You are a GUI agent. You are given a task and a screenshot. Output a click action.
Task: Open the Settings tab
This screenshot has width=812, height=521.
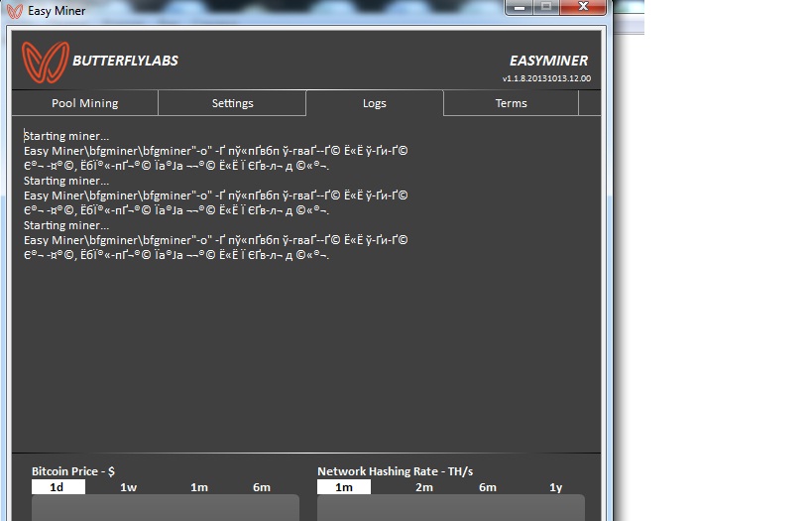click(232, 102)
